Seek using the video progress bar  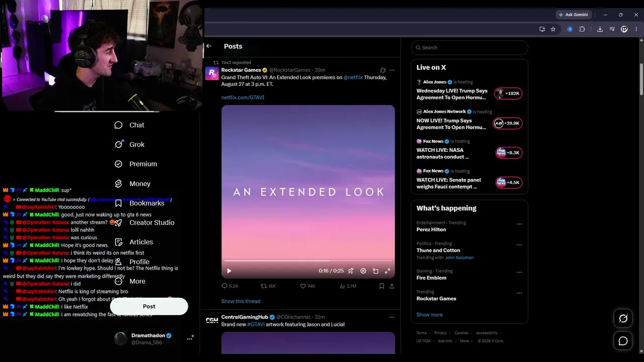pyautogui.click(x=308, y=260)
